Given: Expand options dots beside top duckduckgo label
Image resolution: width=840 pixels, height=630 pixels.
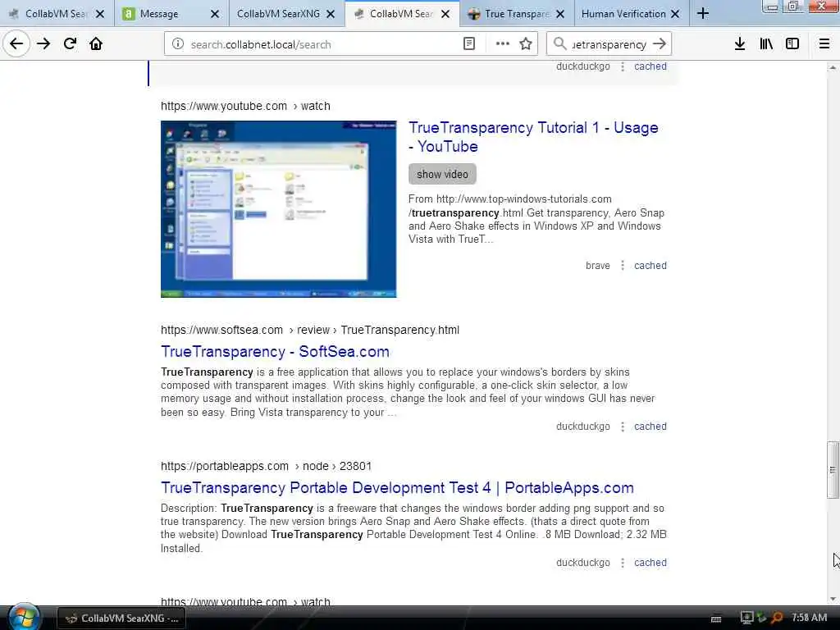Looking at the screenshot, I should 622,66.
